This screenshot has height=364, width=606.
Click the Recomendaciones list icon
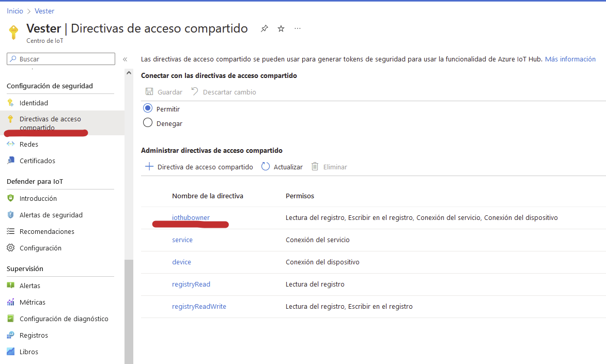click(10, 231)
